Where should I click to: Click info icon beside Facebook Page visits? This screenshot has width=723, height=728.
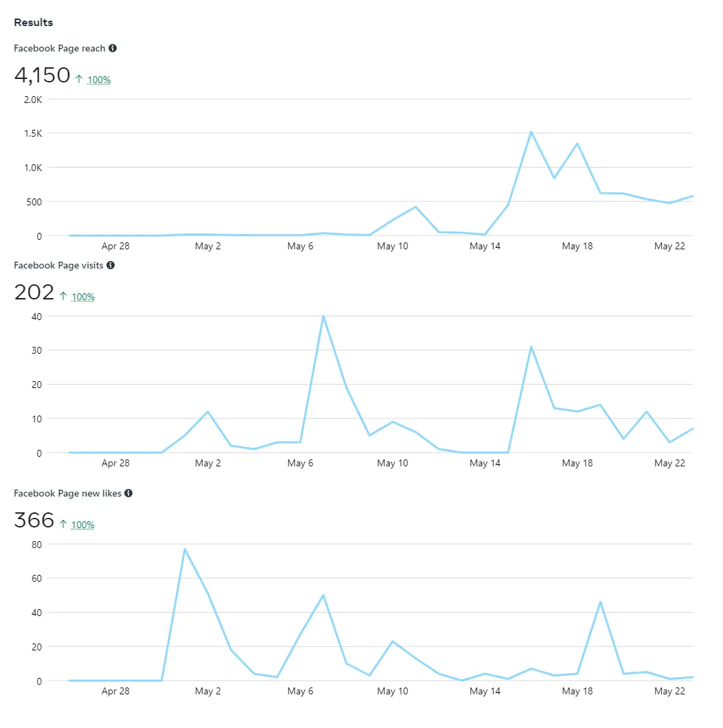(x=111, y=265)
